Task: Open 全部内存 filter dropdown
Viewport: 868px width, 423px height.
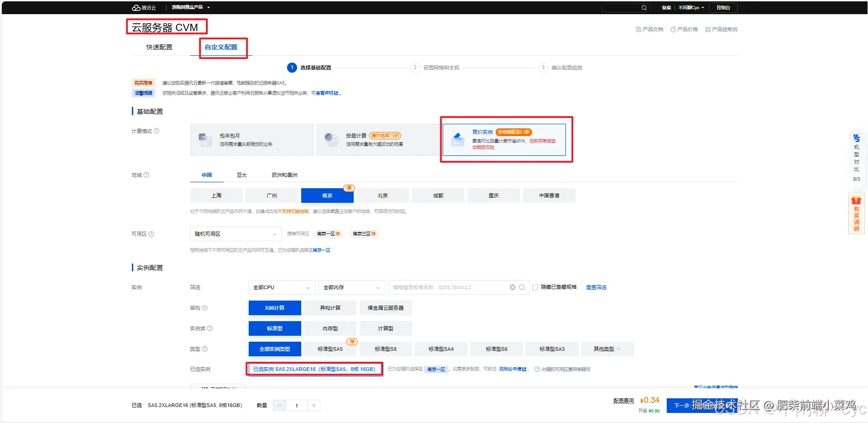Action: [x=351, y=287]
